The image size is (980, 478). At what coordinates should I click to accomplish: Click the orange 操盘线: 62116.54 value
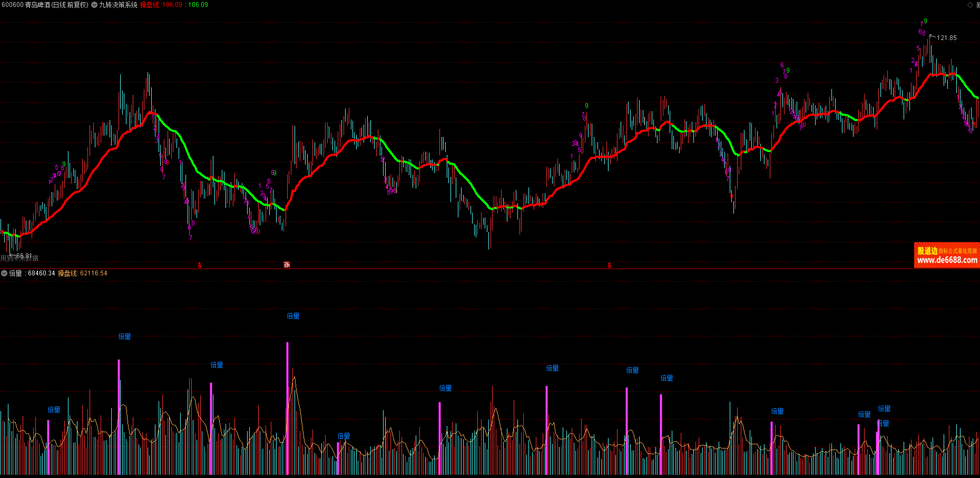point(83,273)
